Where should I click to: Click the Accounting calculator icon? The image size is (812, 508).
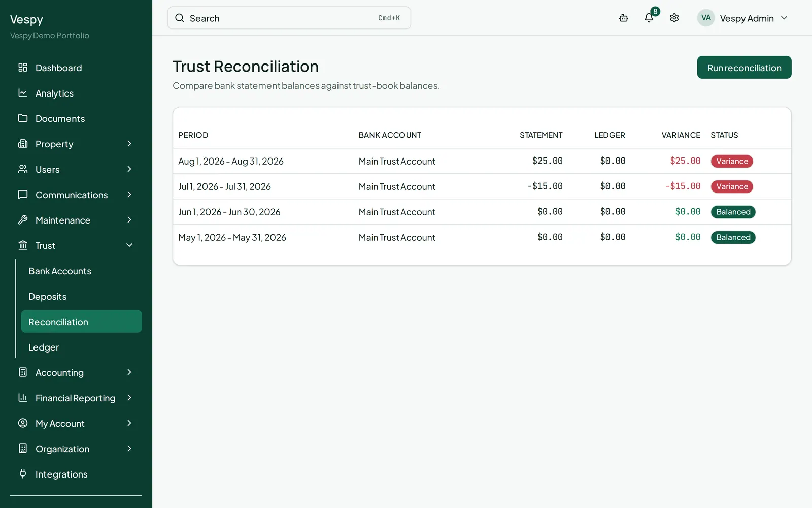click(x=23, y=372)
